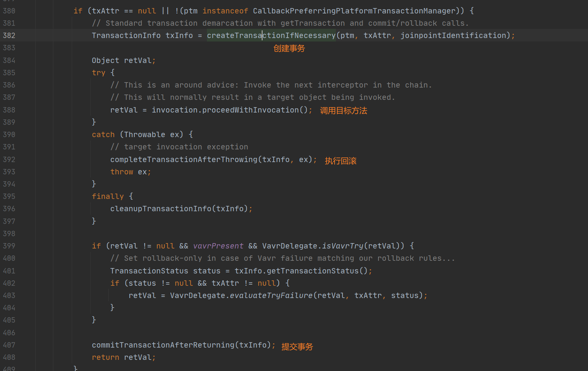Click the Throwable type in catch clause
Screen dimensions: 588x371
click(145, 134)
